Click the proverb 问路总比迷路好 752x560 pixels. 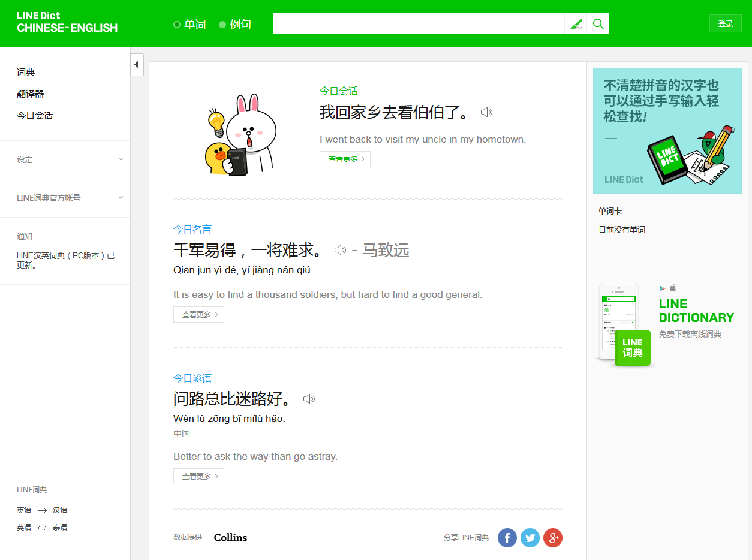click(233, 399)
